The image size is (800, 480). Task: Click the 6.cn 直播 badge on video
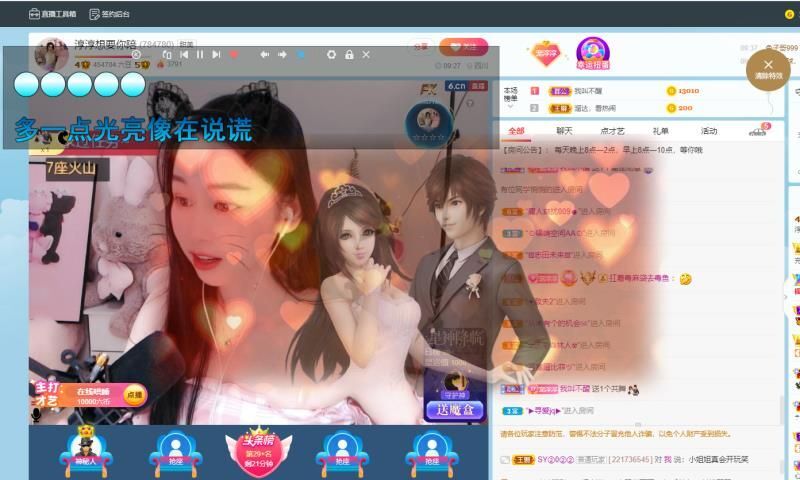pyautogui.click(x=466, y=86)
